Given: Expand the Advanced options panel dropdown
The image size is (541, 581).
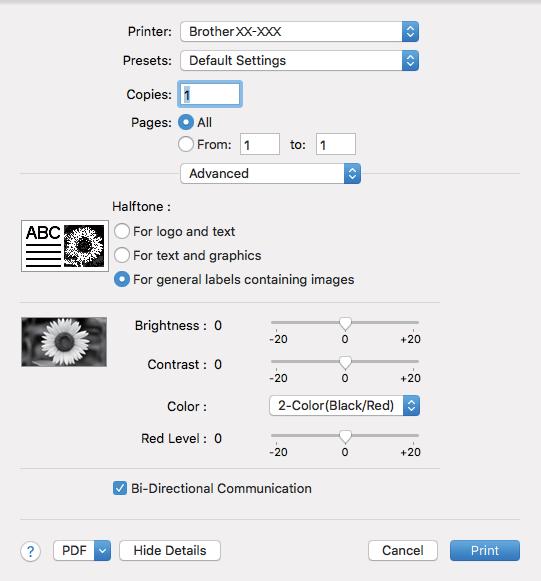Looking at the screenshot, I should [x=270, y=173].
